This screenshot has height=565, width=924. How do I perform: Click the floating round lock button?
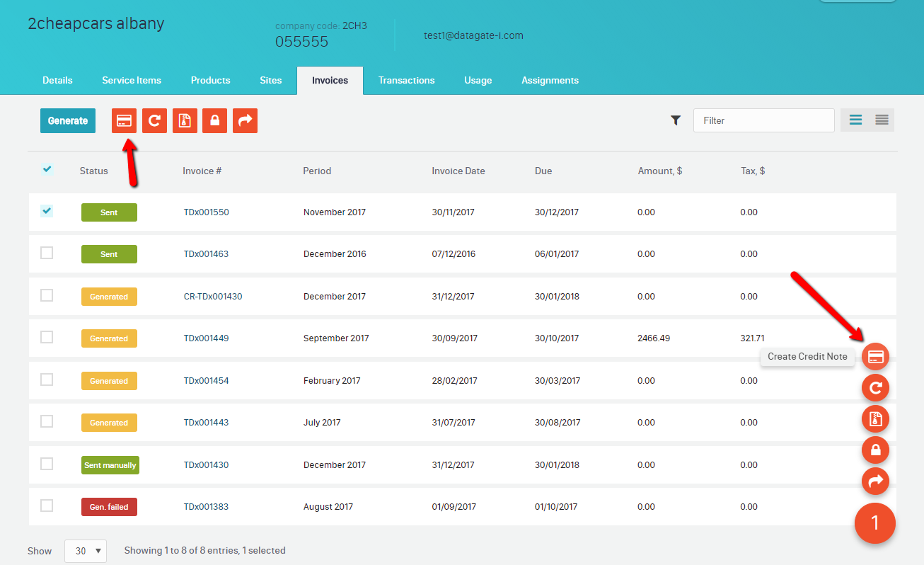pos(875,450)
